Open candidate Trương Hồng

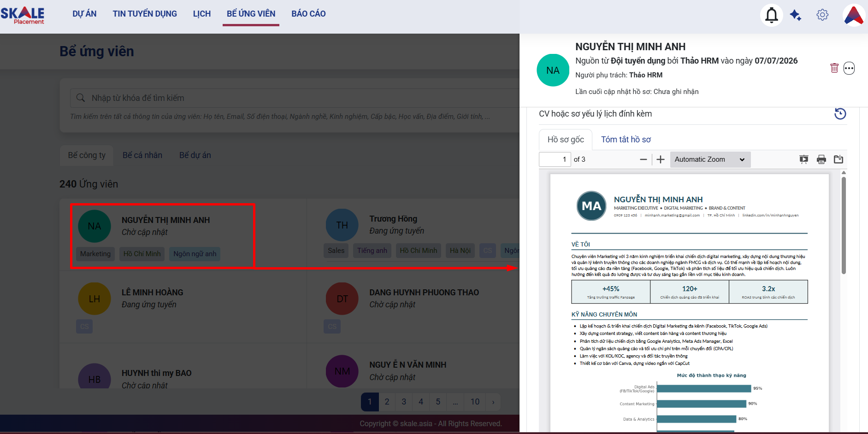click(393, 219)
